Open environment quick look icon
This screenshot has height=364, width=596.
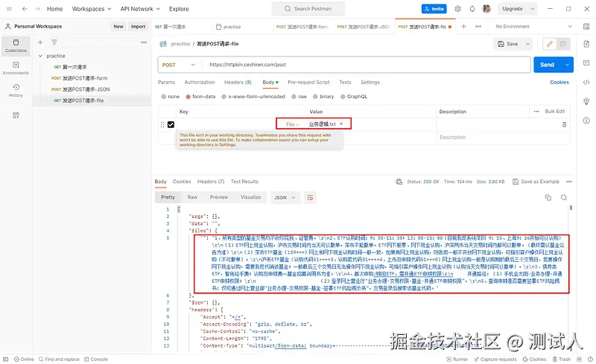(586, 26)
